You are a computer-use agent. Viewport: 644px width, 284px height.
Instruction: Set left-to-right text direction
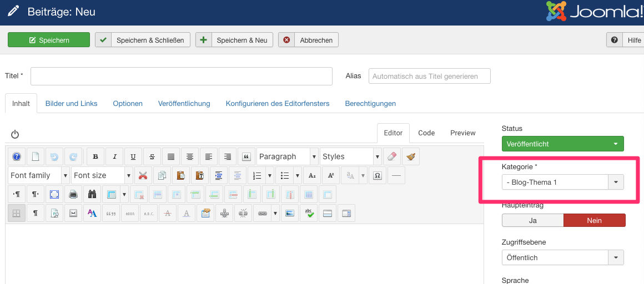(17, 194)
